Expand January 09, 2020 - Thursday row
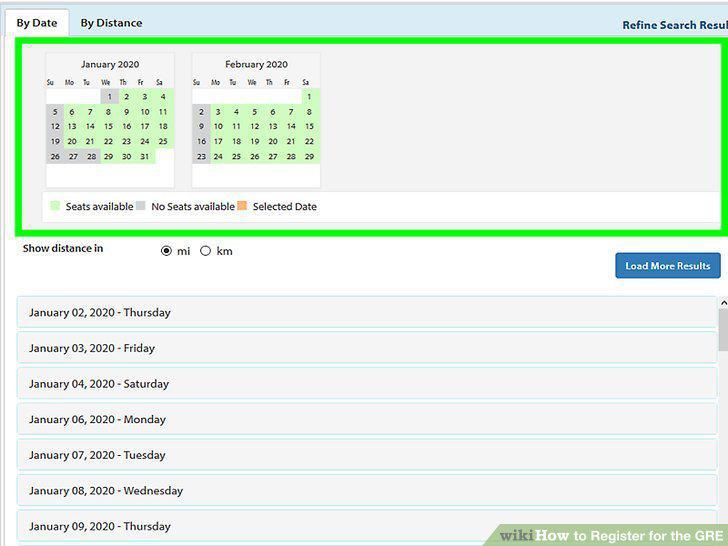The height and width of the screenshot is (546, 728). coord(367,526)
